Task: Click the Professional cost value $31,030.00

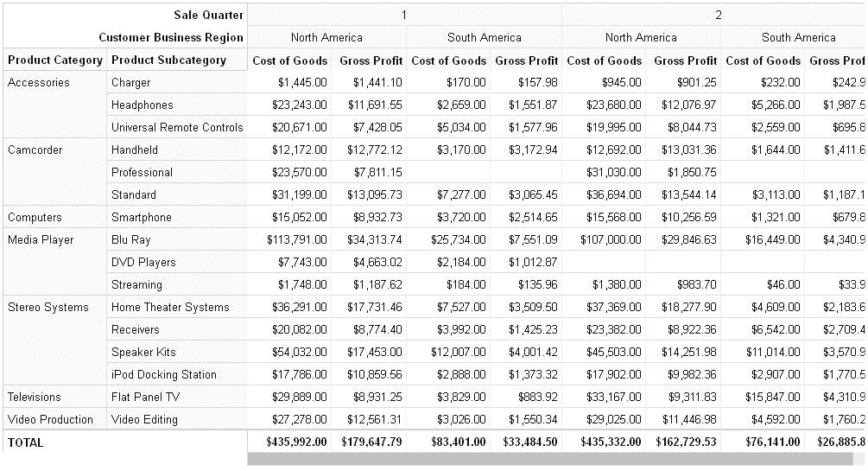Action: [614, 172]
